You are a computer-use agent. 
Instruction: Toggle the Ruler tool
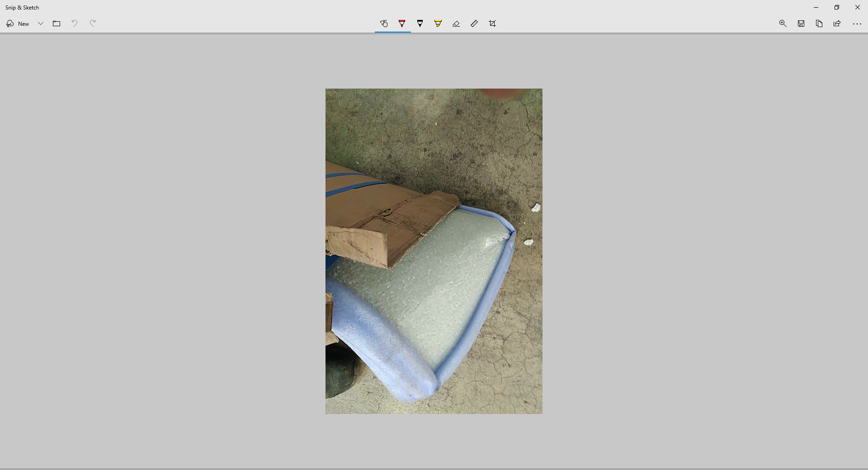click(x=474, y=23)
